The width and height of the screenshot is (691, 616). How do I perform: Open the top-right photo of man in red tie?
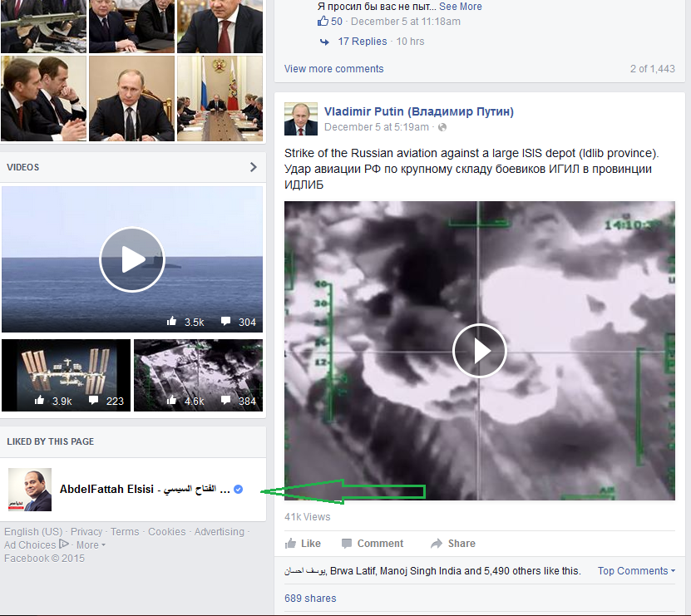click(220, 27)
